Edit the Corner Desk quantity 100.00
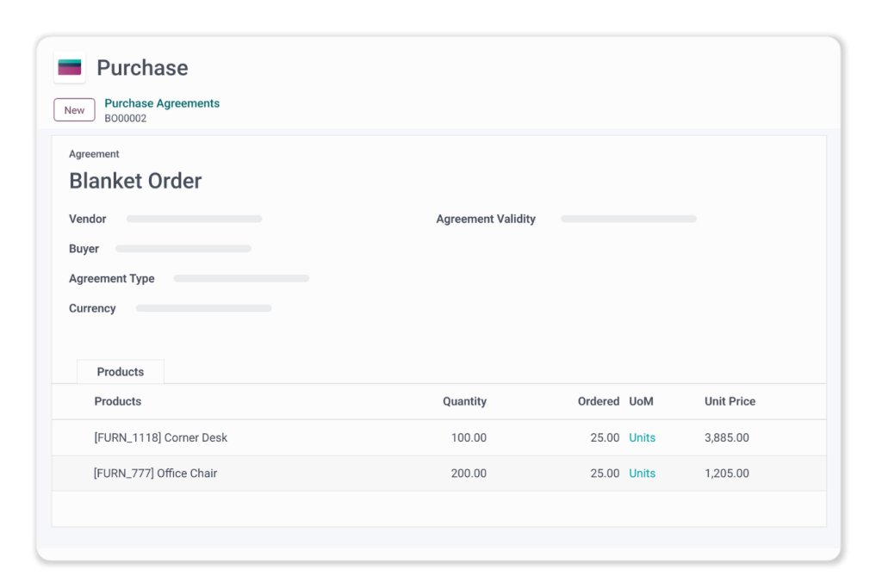Viewport: 882px width, 588px height. click(469, 437)
